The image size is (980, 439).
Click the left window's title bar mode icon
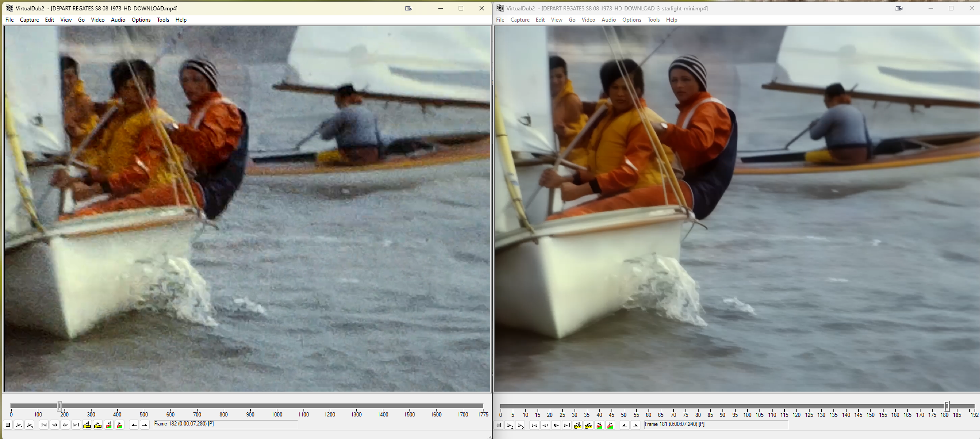[409, 8]
